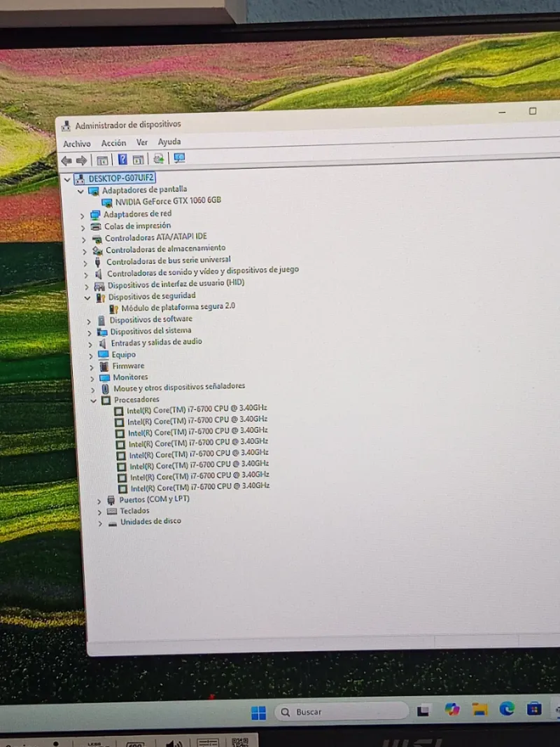Click the Teclados keyboard icon

click(112, 511)
